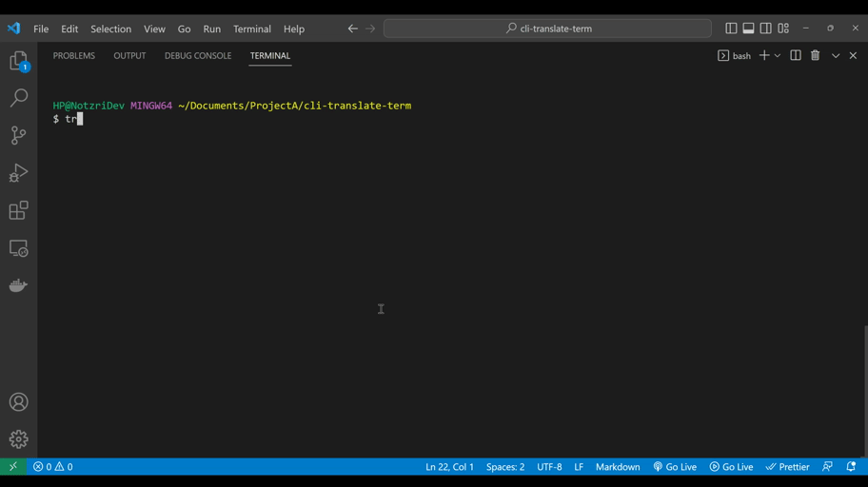Click the cli-translate-term command center search

click(x=547, y=29)
